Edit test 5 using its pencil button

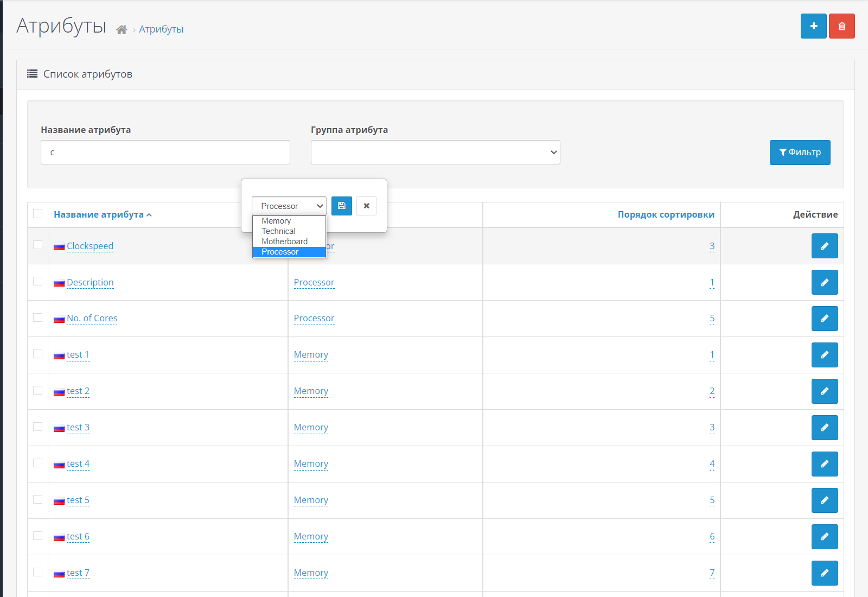tap(825, 500)
